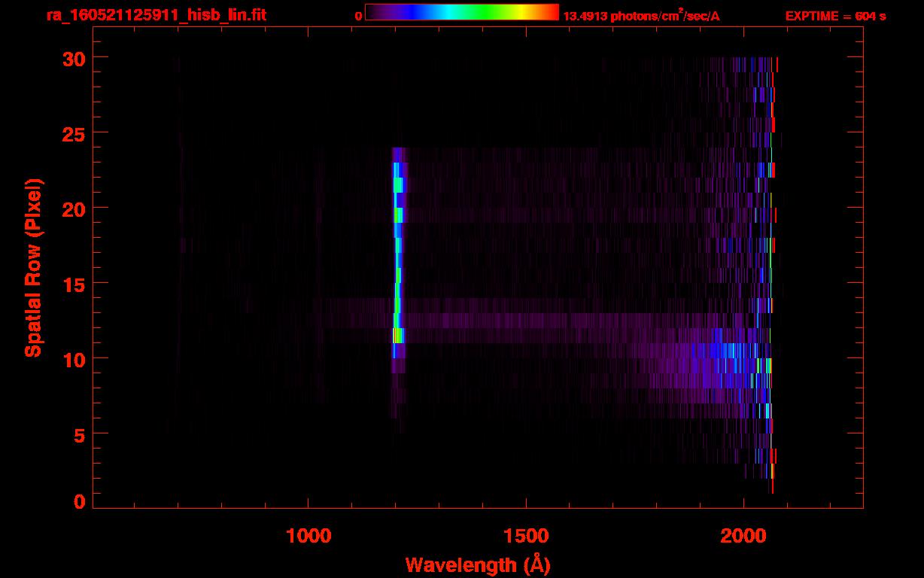924x578 pixels.
Task: Click the x-axis tick label 2000
Action: tap(743, 536)
